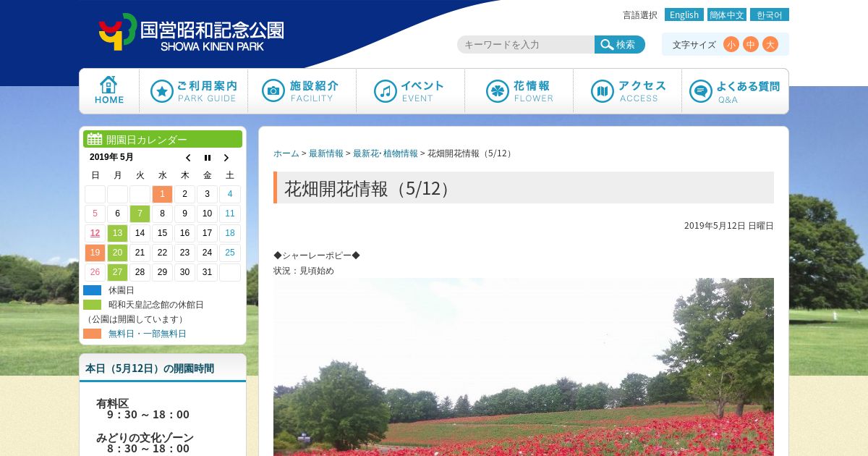Open Event music note section
The height and width of the screenshot is (456, 868).
coord(410,90)
